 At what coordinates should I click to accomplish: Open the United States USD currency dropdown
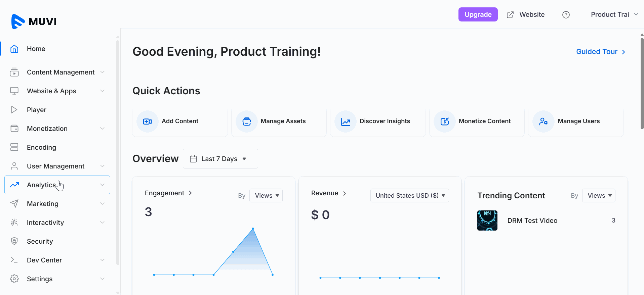click(x=409, y=196)
